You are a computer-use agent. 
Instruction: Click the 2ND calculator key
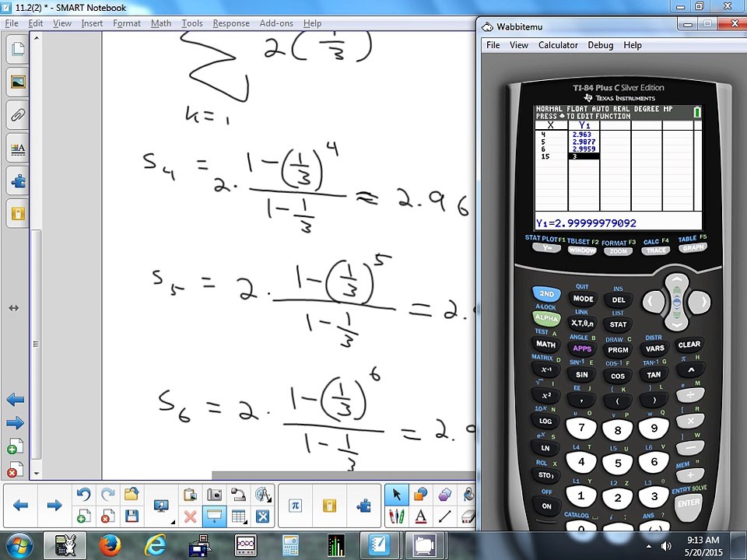(547, 294)
